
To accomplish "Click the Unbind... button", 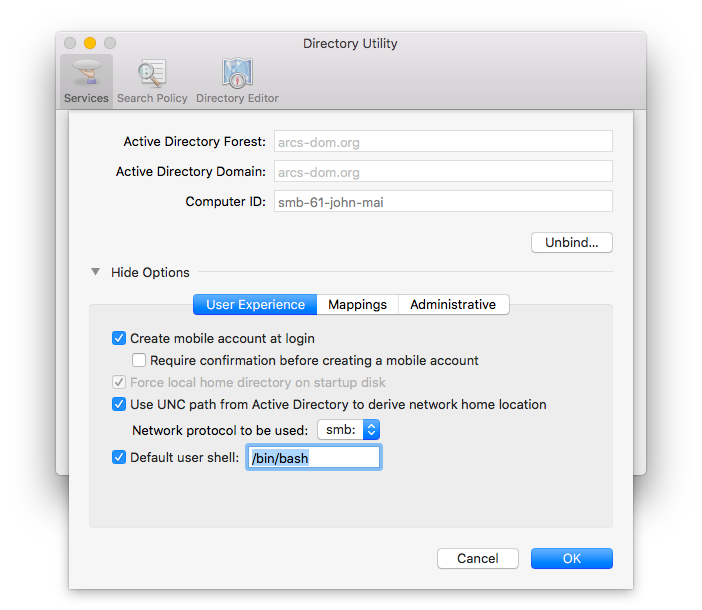I will (x=572, y=243).
